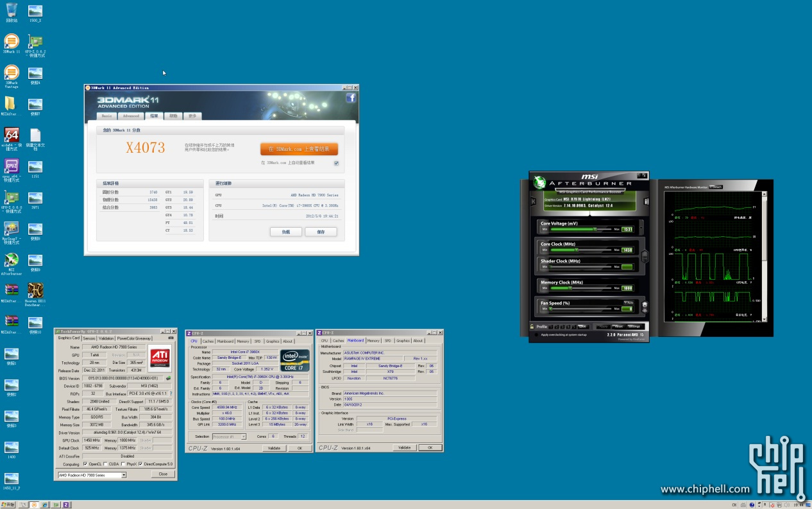The width and height of the screenshot is (812, 509).
Task: Open the 1500_X image file on desktop
Action: (x=35, y=13)
